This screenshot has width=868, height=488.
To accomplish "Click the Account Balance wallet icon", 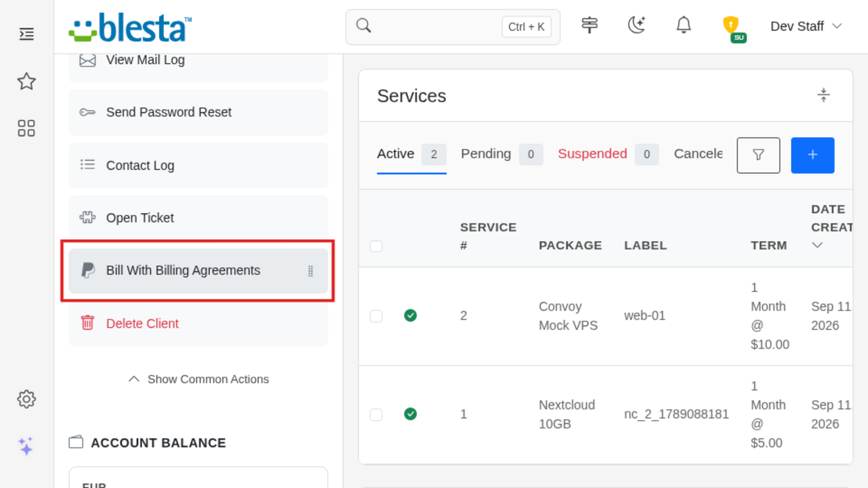I will (x=76, y=442).
